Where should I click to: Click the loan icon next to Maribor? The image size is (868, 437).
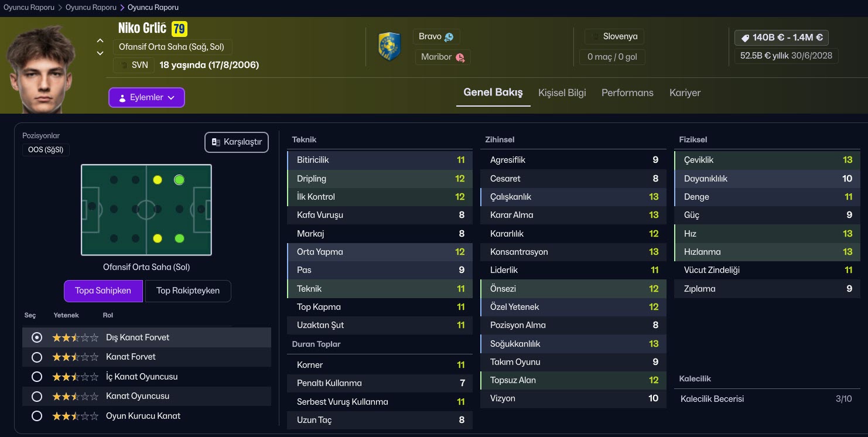pos(460,57)
